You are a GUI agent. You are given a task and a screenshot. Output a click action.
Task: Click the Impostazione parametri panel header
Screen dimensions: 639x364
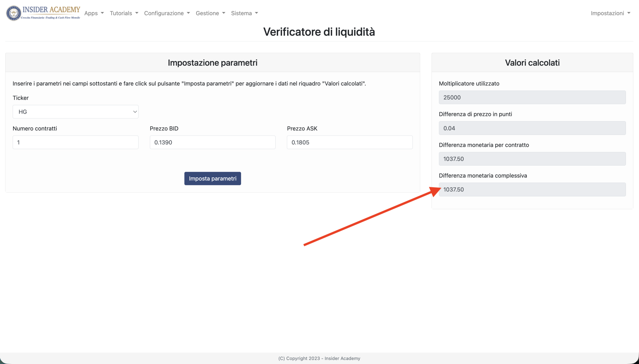coord(212,63)
